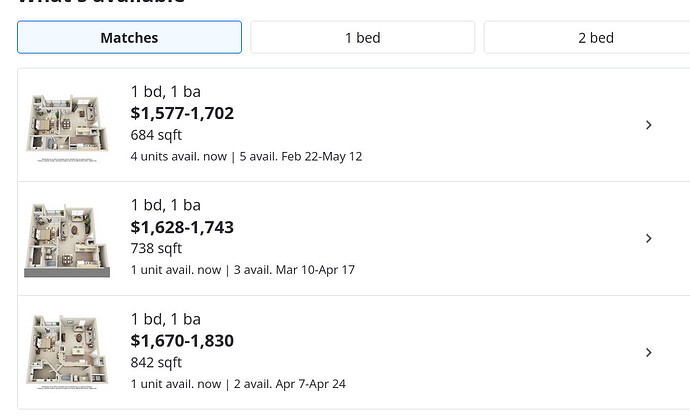690x418 pixels.
Task: Click the $1,670-1,830 price text
Action: pos(182,341)
